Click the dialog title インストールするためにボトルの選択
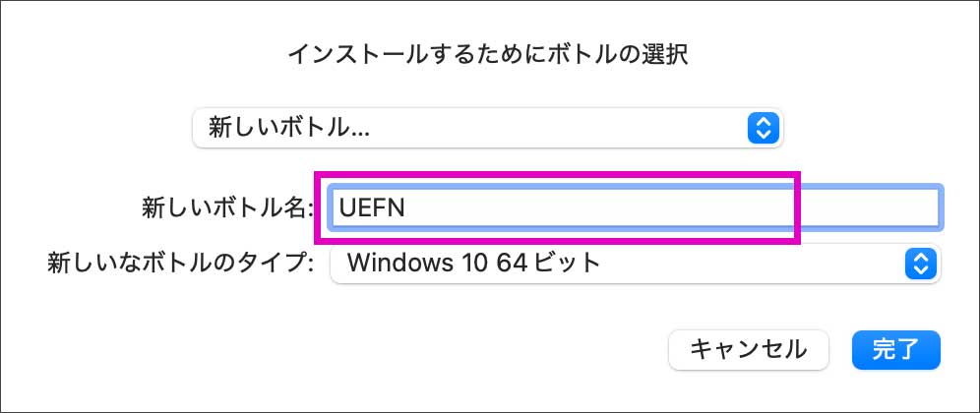 [487, 53]
